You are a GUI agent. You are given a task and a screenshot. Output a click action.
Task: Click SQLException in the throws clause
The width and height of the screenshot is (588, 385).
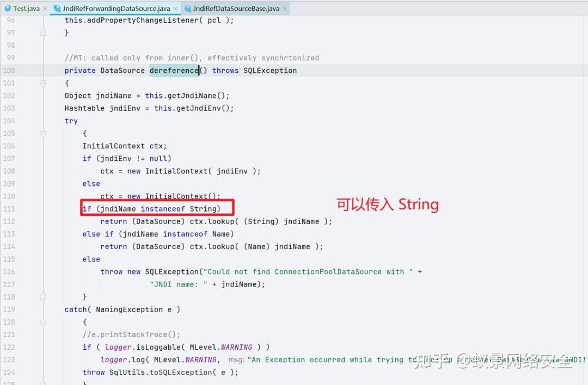coord(269,70)
